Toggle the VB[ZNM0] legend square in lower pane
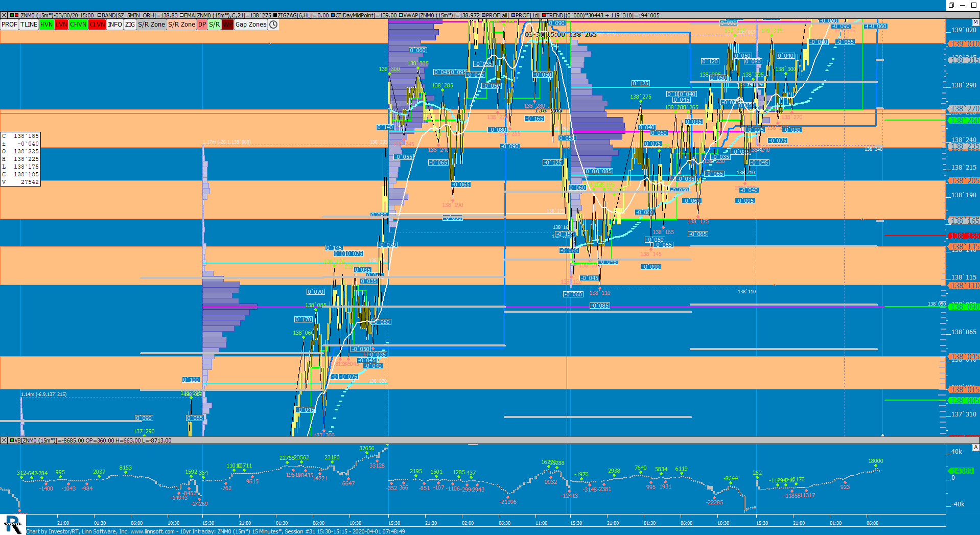The image size is (980, 535). [x=12, y=440]
